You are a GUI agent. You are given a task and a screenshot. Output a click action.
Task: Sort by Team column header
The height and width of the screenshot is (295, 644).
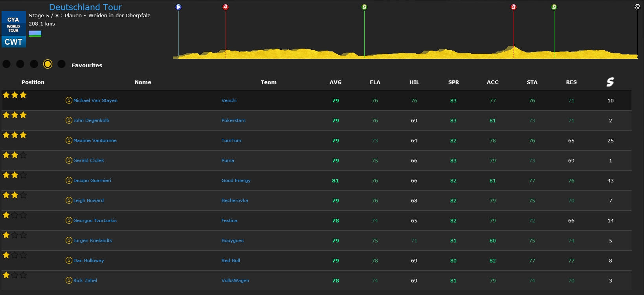[269, 82]
